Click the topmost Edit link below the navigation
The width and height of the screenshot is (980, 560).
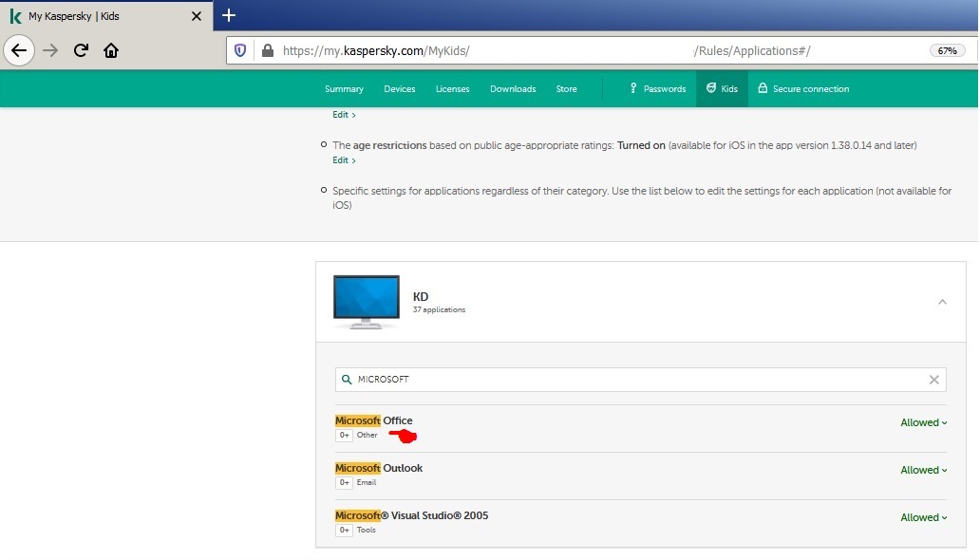[x=344, y=115]
